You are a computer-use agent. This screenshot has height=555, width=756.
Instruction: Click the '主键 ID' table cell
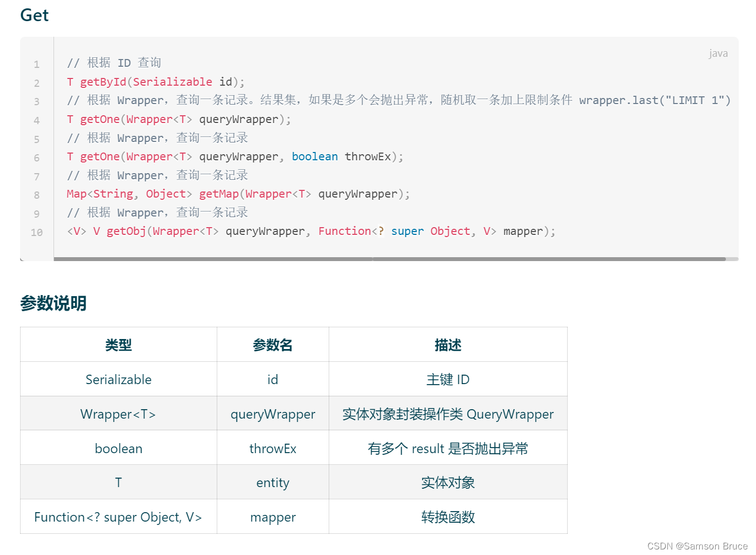(448, 379)
